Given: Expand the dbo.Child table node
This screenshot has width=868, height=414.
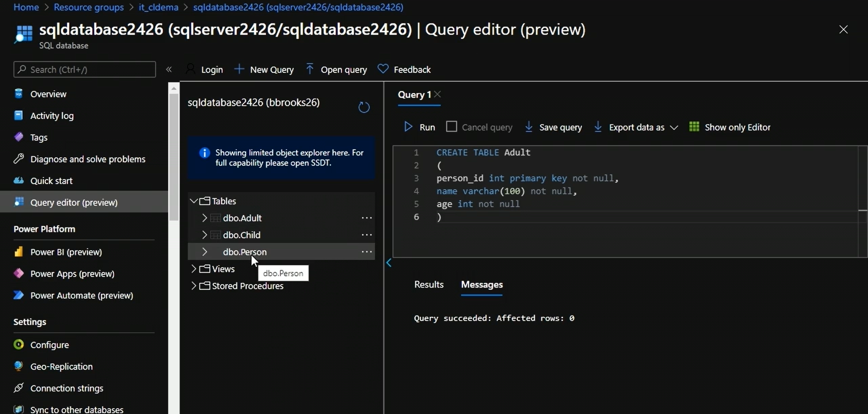Looking at the screenshot, I should coord(204,235).
